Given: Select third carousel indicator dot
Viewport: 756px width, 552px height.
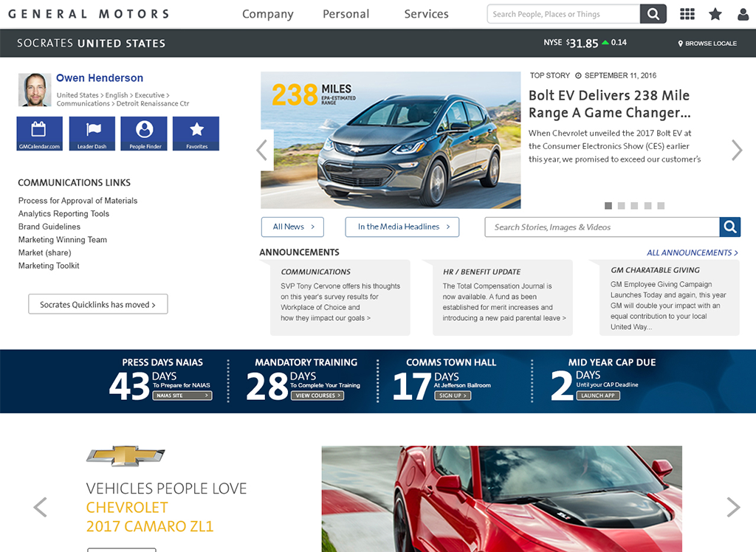Looking at the screenshot, I should click(x=634, y=206).
